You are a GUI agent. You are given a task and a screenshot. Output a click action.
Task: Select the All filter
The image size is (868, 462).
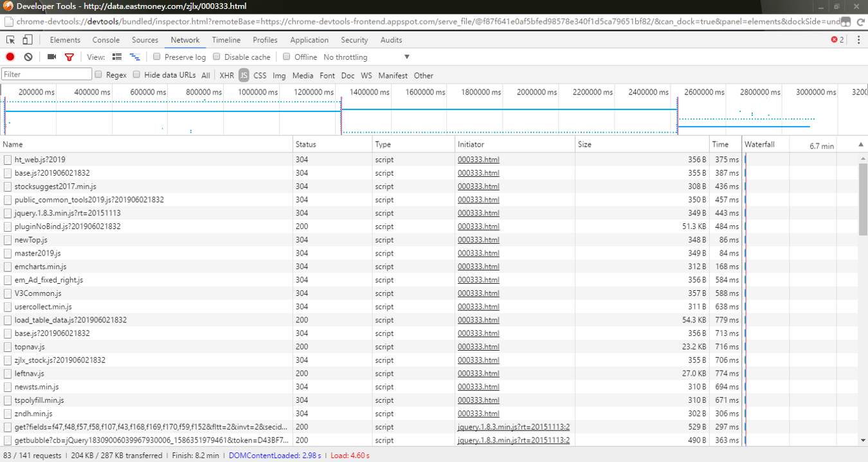pos(206,75)
